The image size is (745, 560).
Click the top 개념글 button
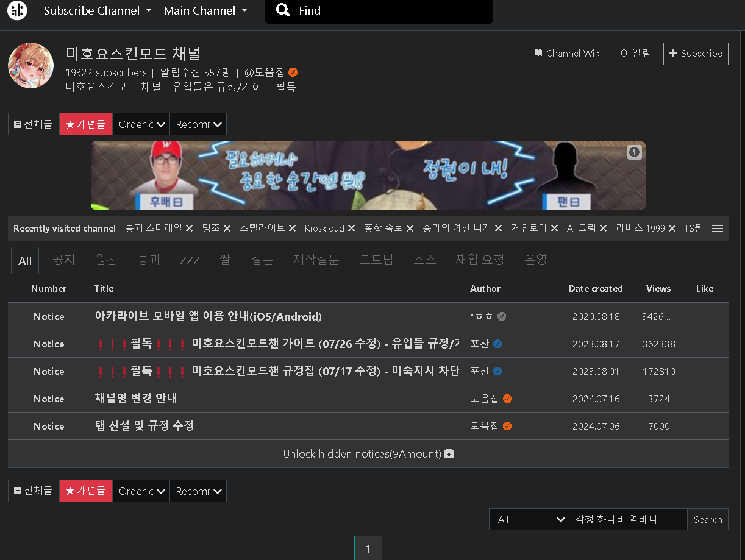pyautogui.click(x=86, y=124)
